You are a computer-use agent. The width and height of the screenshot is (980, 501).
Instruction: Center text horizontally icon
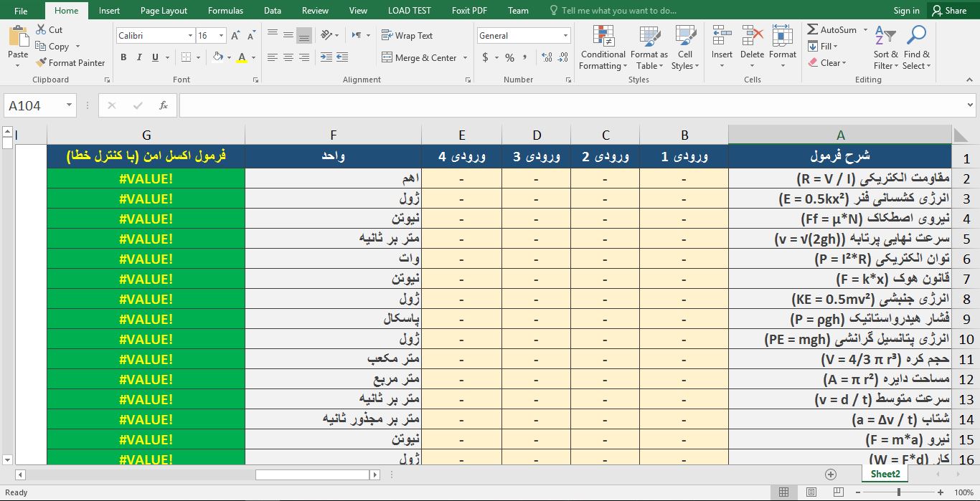(x=288, y=57)
